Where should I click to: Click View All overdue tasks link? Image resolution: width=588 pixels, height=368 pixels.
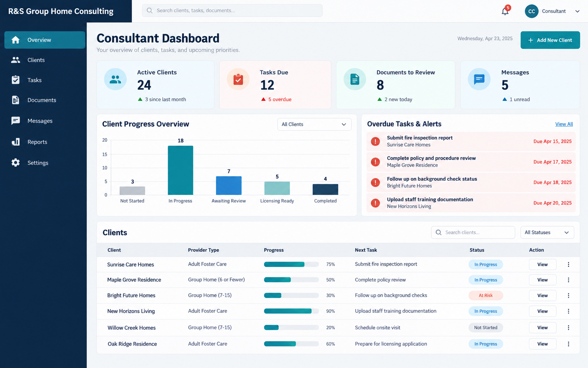(564, 124)
